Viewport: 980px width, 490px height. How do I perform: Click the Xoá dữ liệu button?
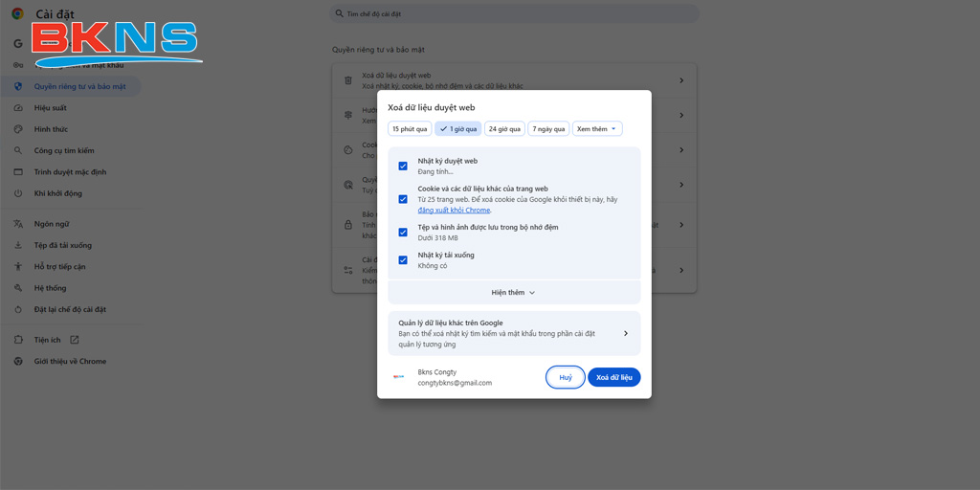point(614,377)
